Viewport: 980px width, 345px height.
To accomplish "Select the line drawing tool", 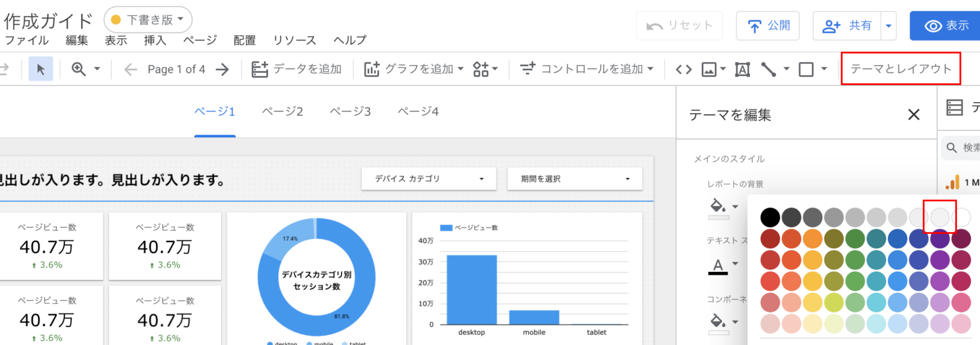I will coord(768,69).
